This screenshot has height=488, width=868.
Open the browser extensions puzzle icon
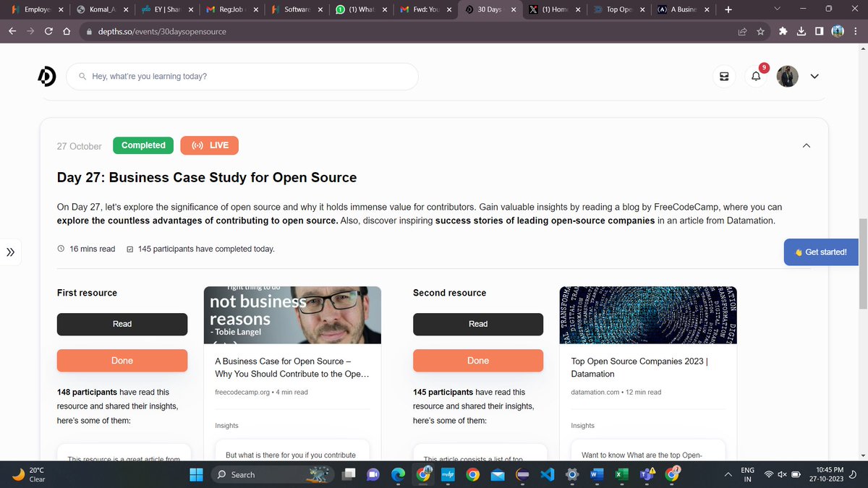[783, 32]
